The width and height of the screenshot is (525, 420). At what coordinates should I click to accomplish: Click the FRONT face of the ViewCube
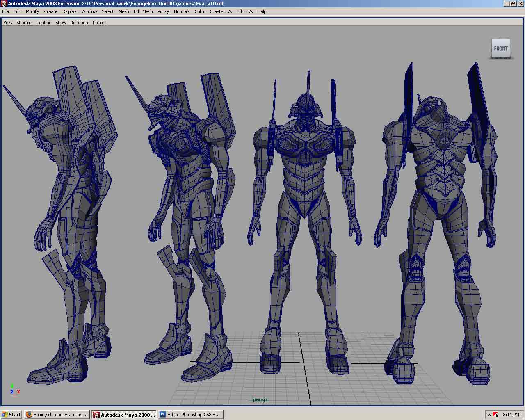pos(500,48)
